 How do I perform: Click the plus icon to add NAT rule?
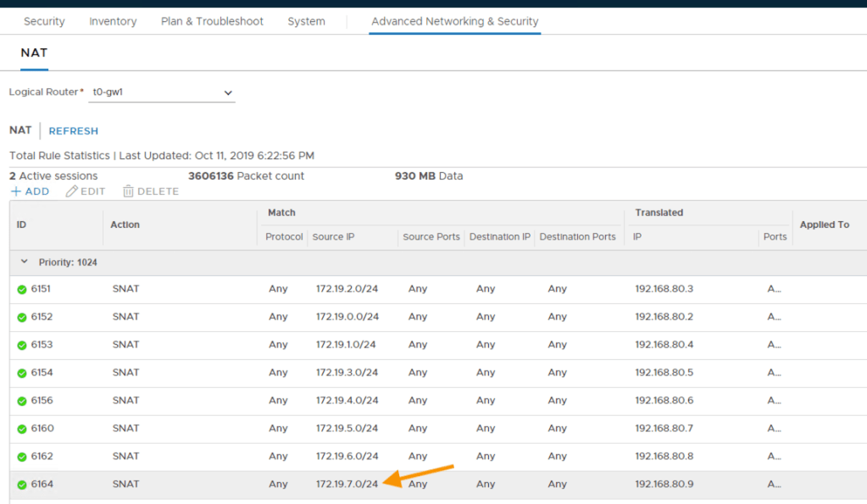[x=16, y=191]
